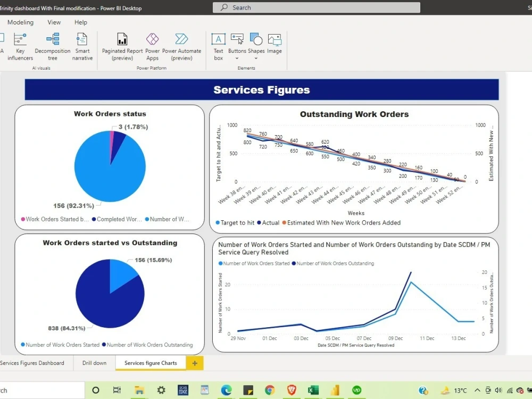Open volume control in system tray
The height and width of the screenshot is (399, 532).
point(498,390)
